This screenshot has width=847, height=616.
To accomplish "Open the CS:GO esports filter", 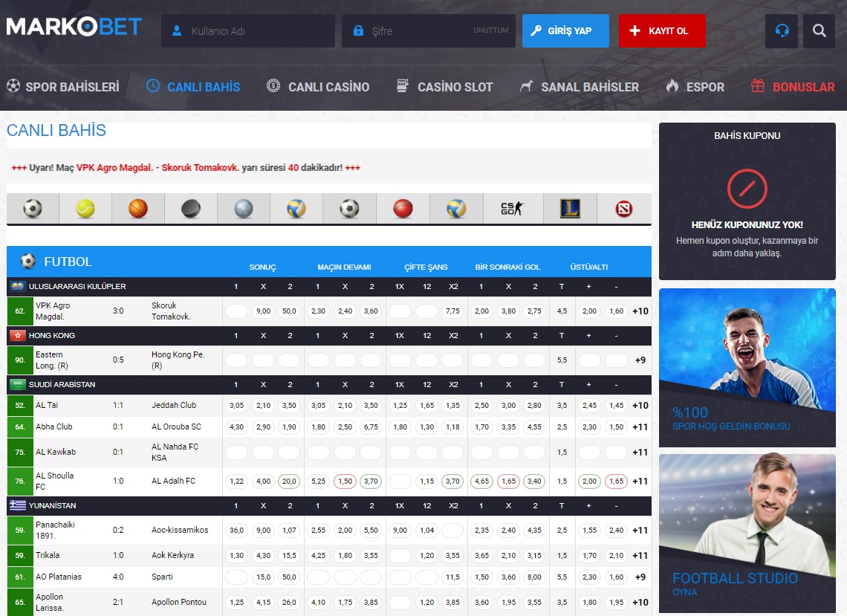I will (512, 209).
